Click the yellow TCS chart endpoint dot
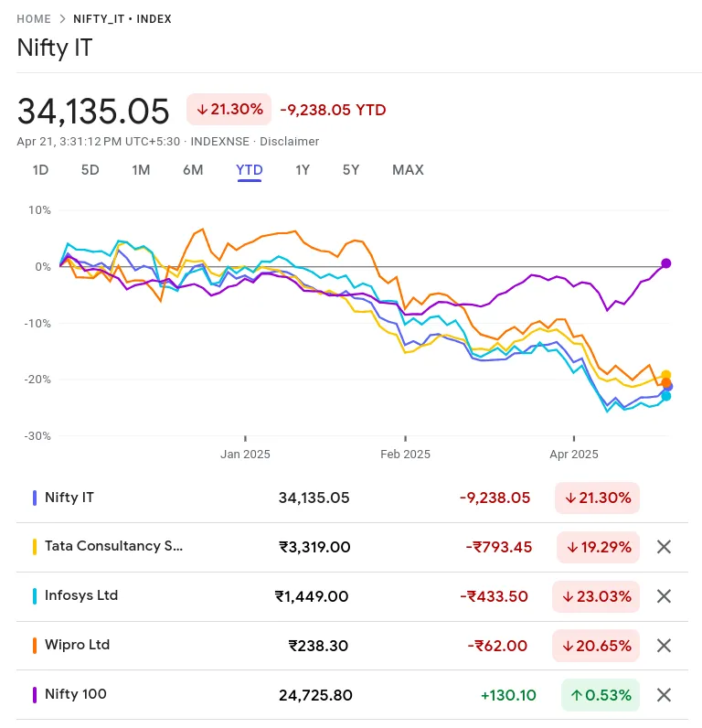Image resolution: width=702 pixels, height=728 pixels. [x=665, y=375]
